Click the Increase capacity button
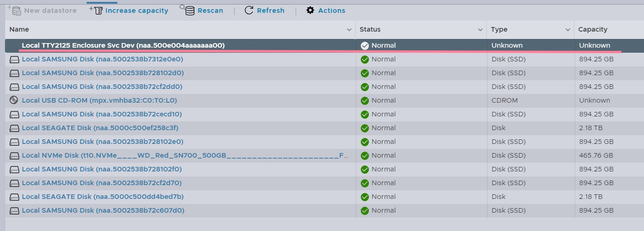 tap(137, 10)
